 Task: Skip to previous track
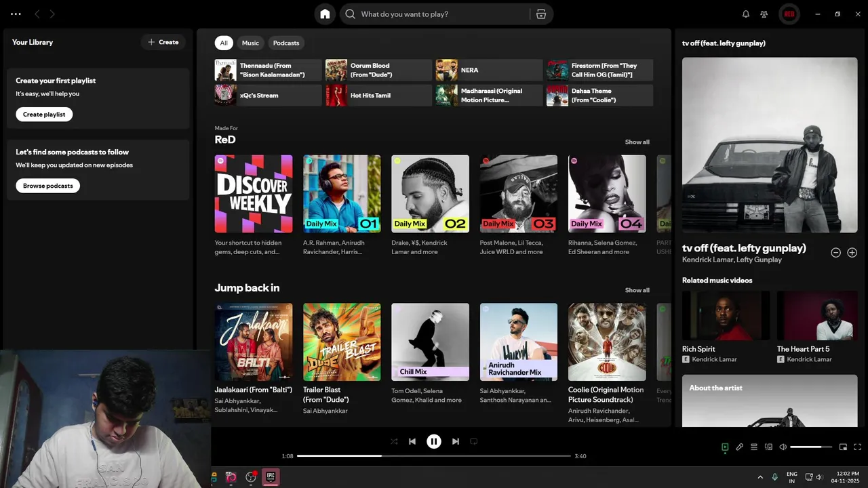pos(412,441)
